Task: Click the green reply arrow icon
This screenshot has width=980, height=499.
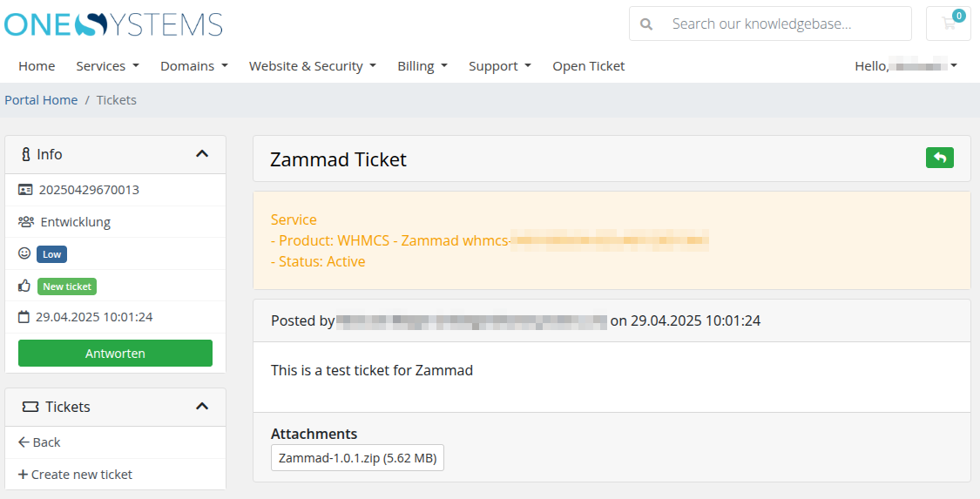Action: coord(939,158)
